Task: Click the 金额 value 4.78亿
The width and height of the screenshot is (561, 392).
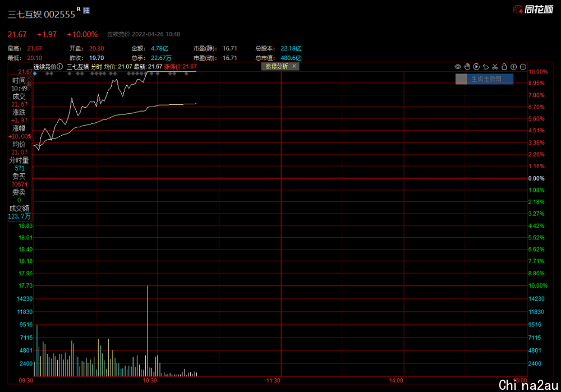Action: click(159, 48)
